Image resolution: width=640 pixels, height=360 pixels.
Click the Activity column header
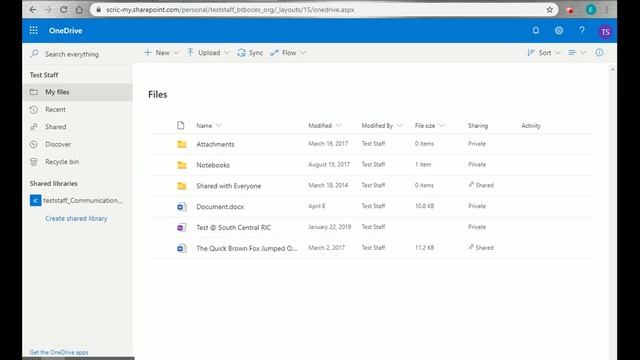pyautogui.click(x=531, y=125)
